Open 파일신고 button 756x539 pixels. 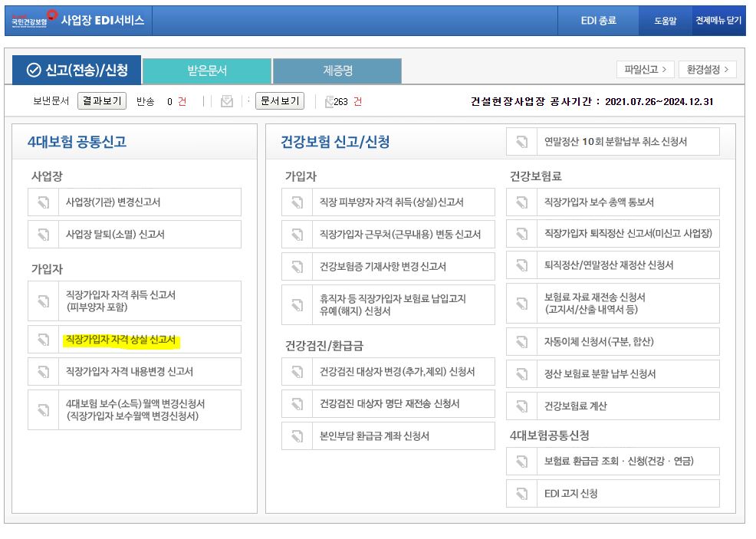click(x=645, y=70)
